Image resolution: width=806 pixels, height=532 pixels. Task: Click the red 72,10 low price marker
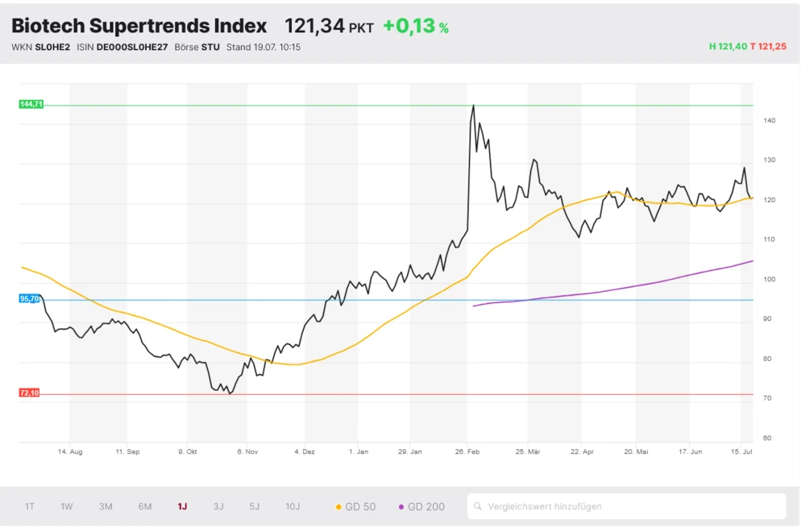29,393
